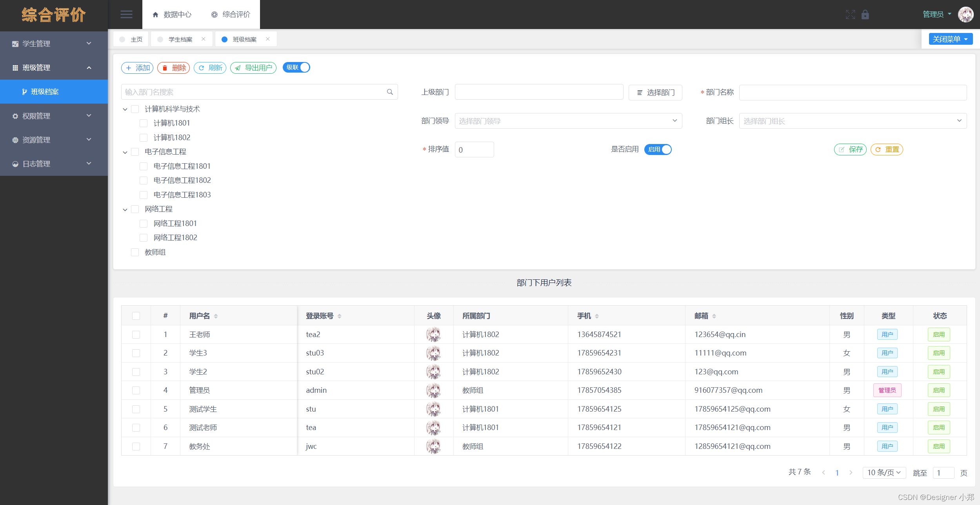980x505 pixels.
Task: Check the 计算机1801 checkbox
Action: click(x=144, y=123)
